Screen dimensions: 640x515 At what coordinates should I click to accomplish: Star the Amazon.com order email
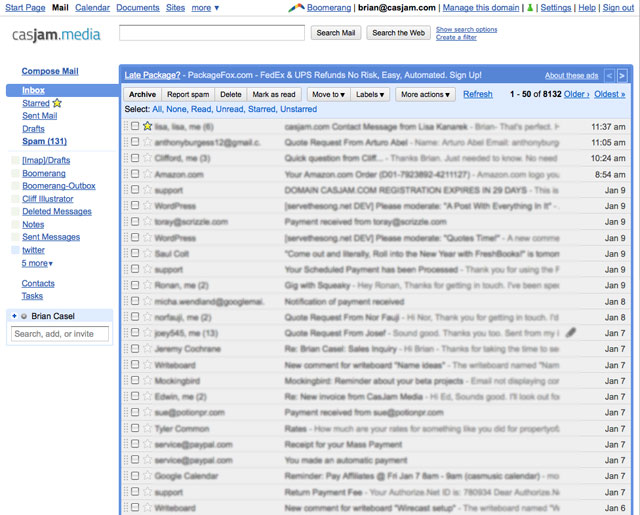tap(147, 174)
